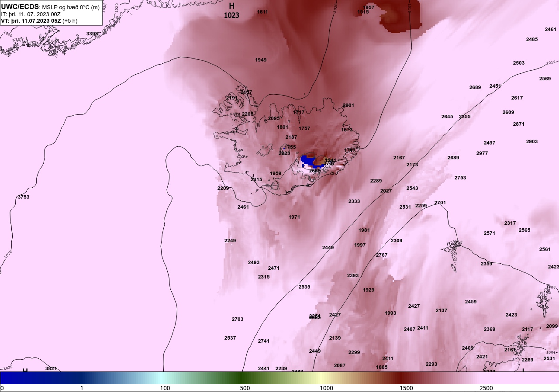
Task: Click the 2617 height value
Action: point(517,98)
